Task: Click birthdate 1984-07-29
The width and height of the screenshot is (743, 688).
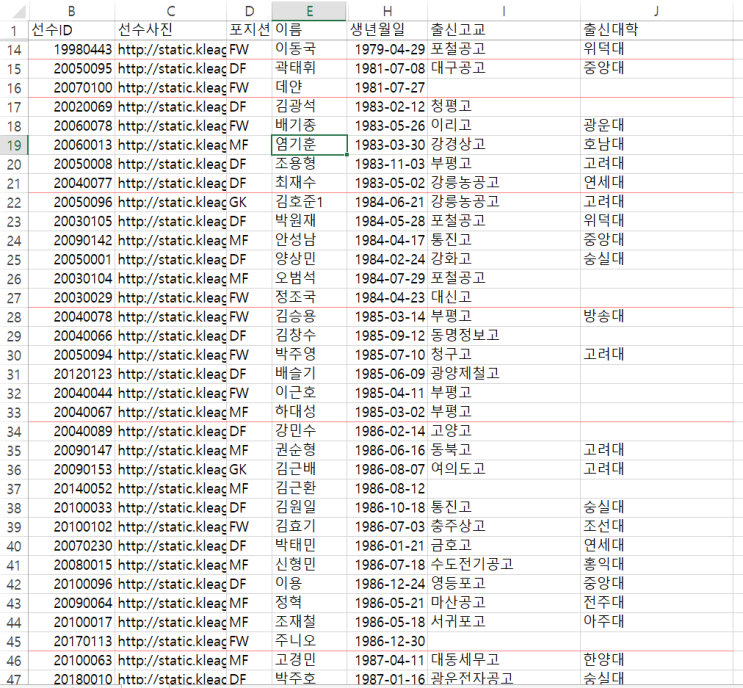Action: click(387, 279)
